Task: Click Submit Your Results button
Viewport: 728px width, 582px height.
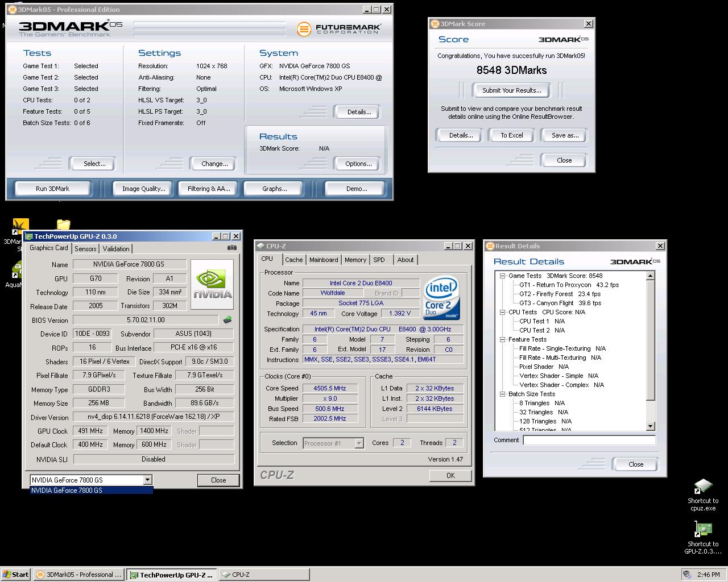Action: click(511, 90)
